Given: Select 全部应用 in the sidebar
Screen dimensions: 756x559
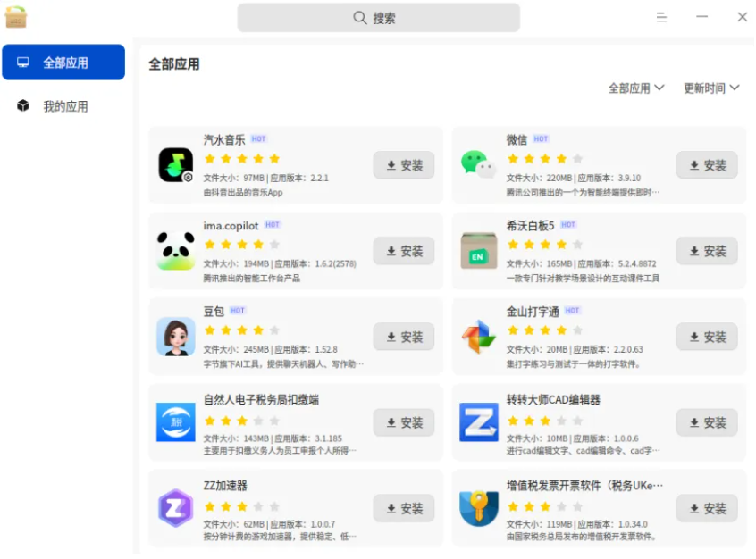Looking at the screenshot, I should coord(63,63).
